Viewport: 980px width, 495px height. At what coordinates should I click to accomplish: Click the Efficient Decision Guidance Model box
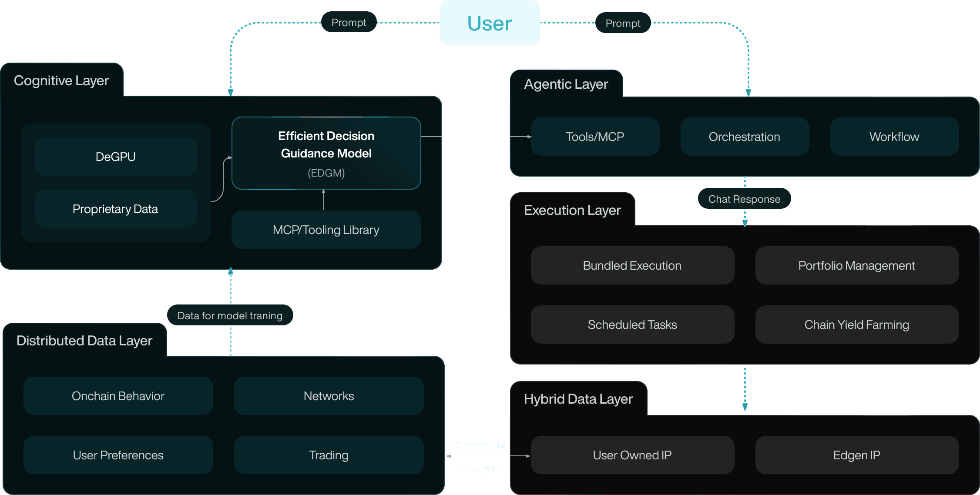[x=326, y=153]
